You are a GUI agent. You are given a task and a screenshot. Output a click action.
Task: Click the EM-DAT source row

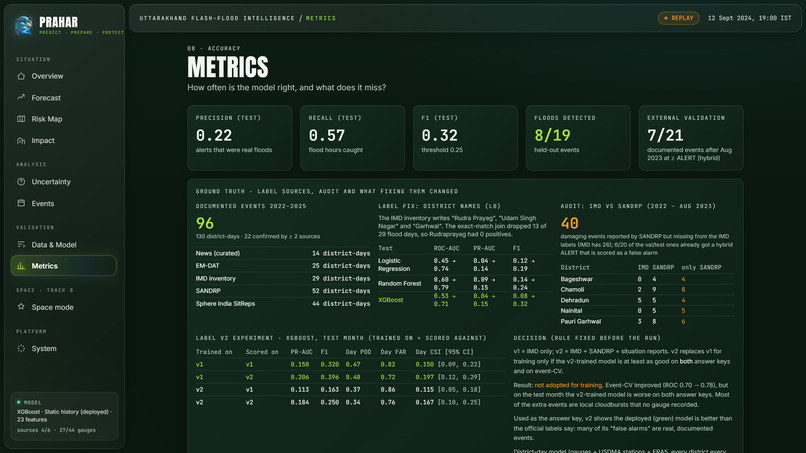[x=283, y=266]
